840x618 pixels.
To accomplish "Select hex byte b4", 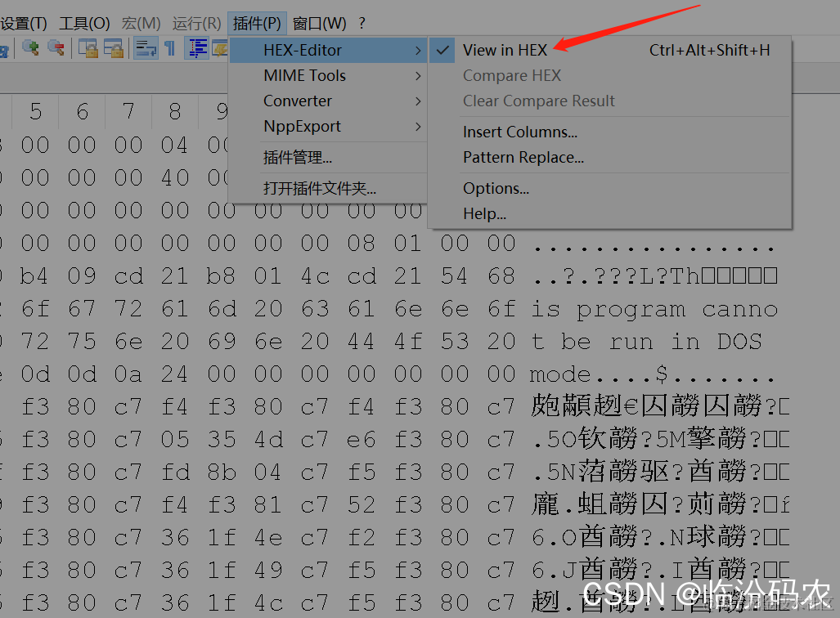I will 34,276.
